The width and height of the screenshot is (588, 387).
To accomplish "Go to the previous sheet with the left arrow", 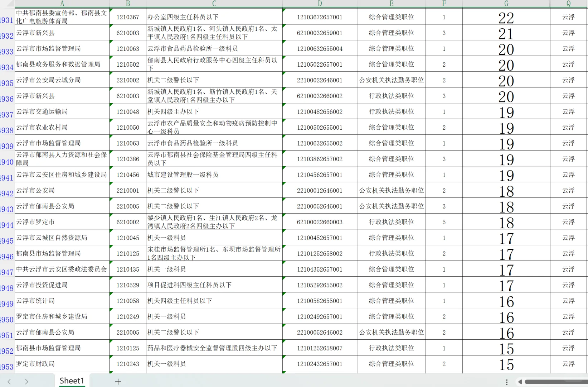I will click(9, 382).
